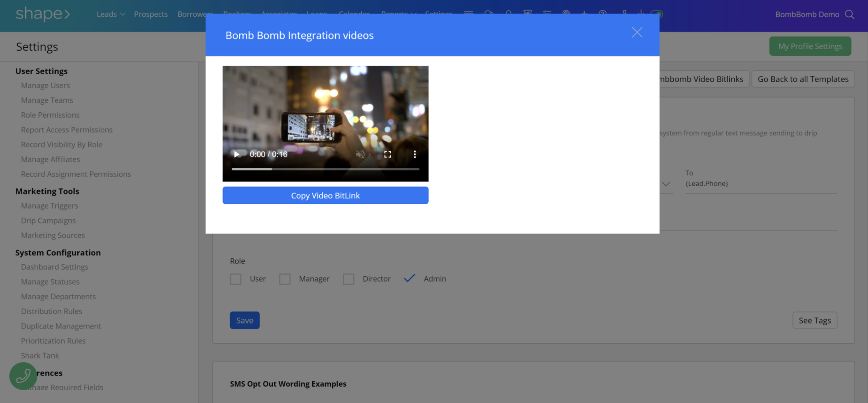Screen dimensions: 868x403
Task: Click the Leads menu label
Action: 106,14
